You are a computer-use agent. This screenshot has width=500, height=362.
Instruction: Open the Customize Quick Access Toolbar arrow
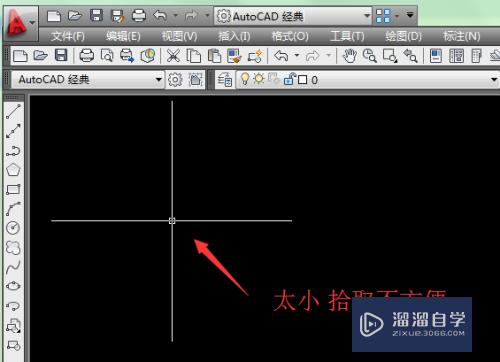410,15
